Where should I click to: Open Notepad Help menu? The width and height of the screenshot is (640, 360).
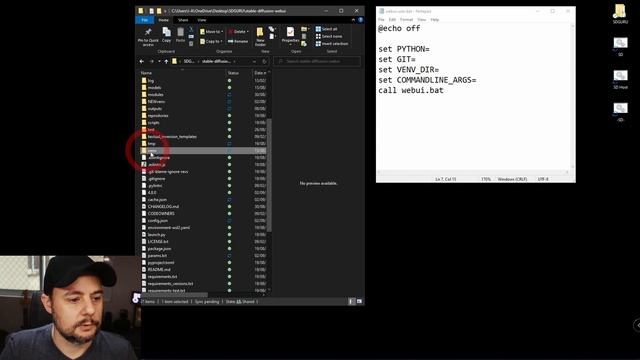(435, 19)
